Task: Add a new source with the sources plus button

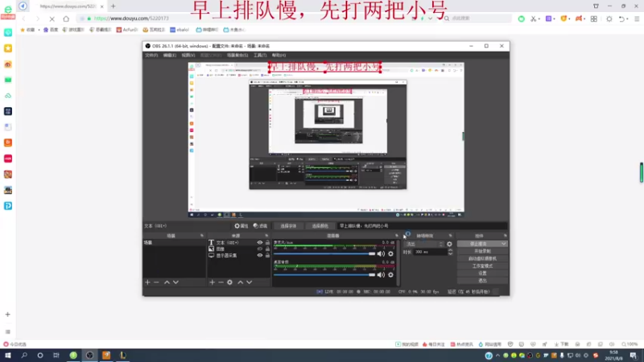Action: (x=212, y=282)
